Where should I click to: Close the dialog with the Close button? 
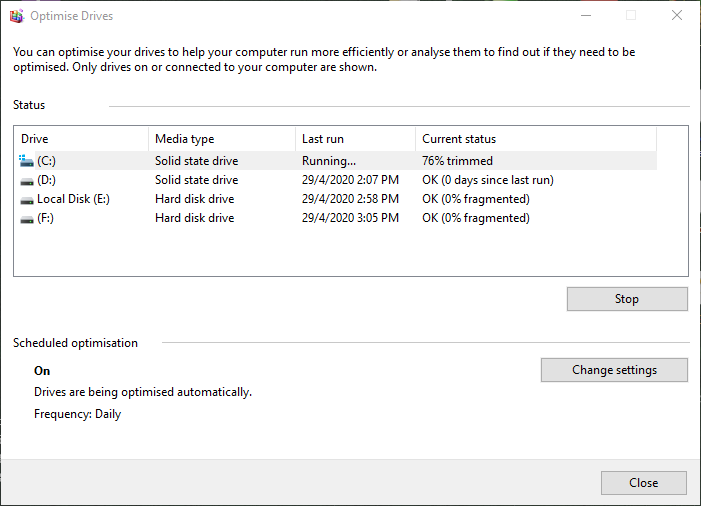click(643, 483)
